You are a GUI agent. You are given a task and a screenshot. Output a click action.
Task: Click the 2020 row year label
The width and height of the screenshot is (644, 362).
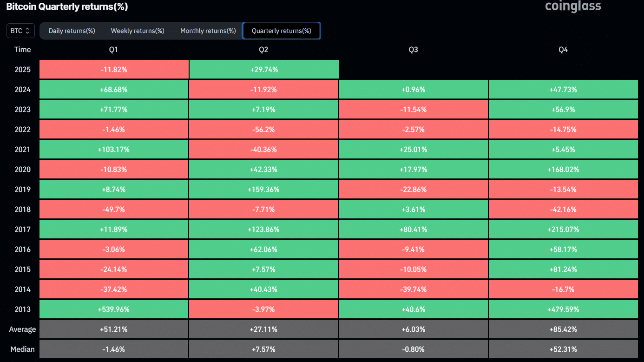pyautogui.click(x=22, y=169)
